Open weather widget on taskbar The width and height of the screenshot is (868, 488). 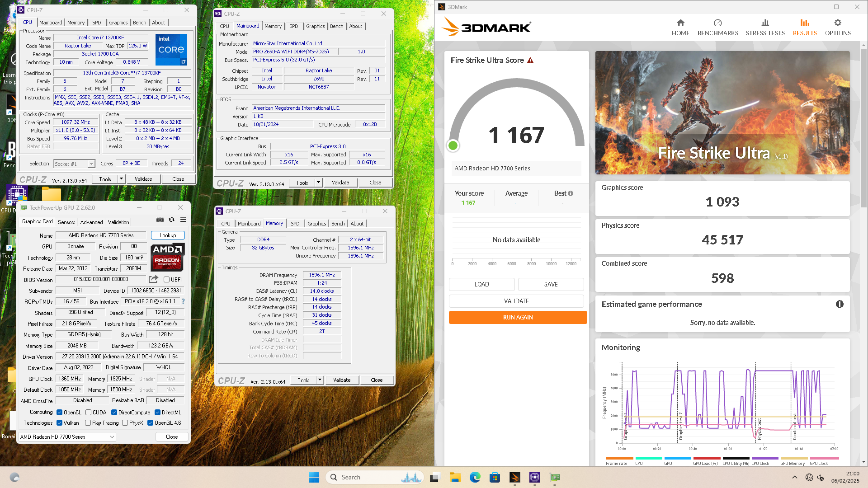[x=14, y=477]
